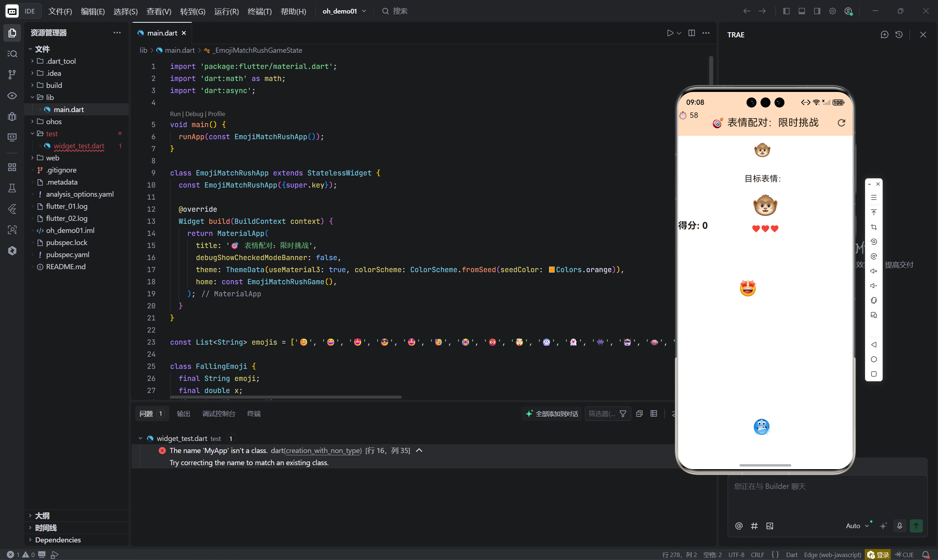Click the restart icon in game app
938x560 pixels.
click(x=841, y=123)
